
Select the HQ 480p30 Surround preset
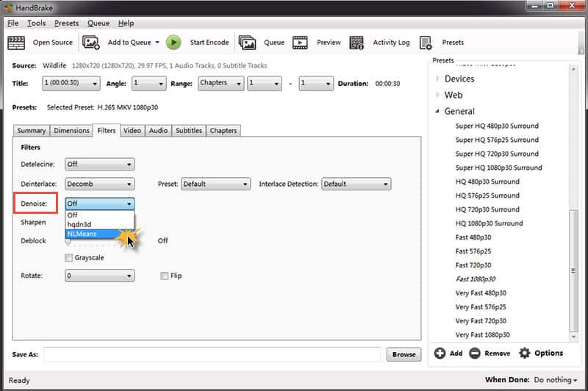pos(487,182)
